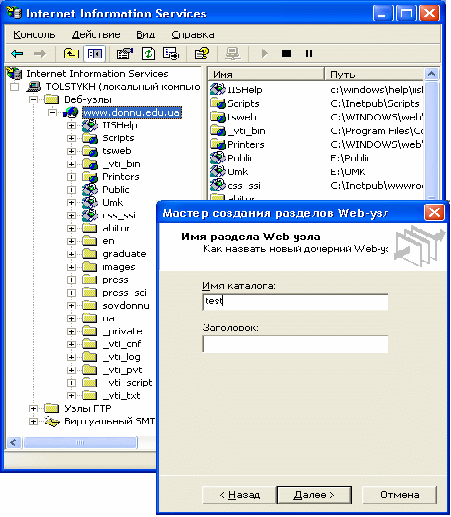The width and height of the screenshot is (451, 517).
Task: Collapse the www.donnu.edu.ua node
Action: [x=52, y=113]
